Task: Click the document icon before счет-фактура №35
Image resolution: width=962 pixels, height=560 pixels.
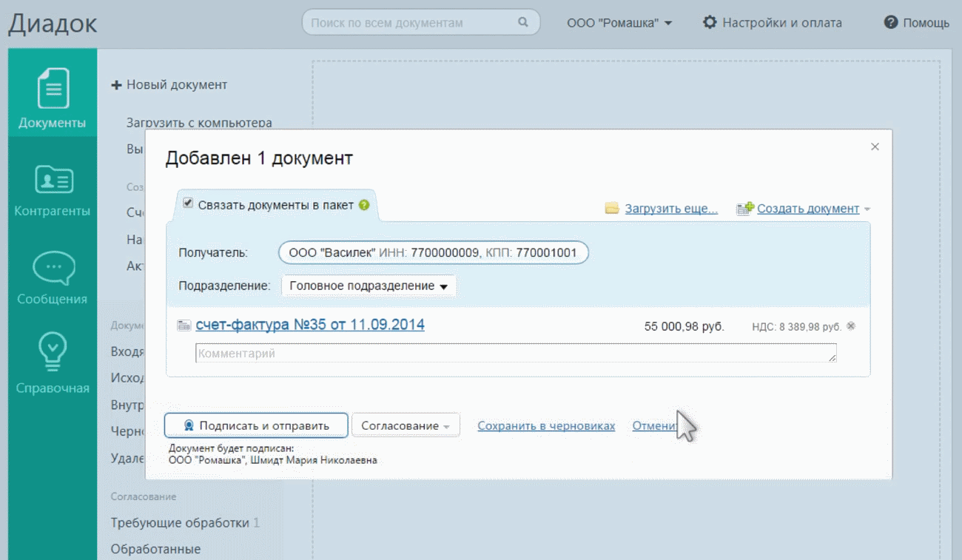Action: tap(184, 325)
